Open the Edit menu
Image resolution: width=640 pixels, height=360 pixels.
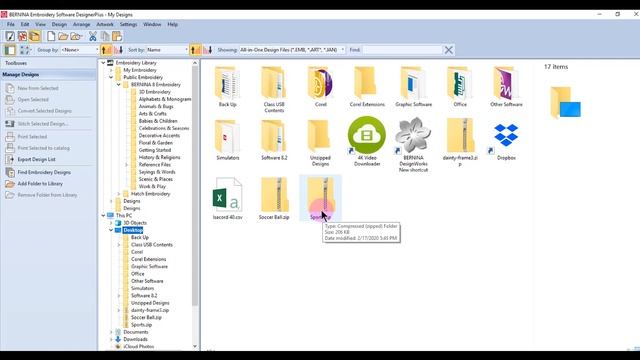click(25, 24)
